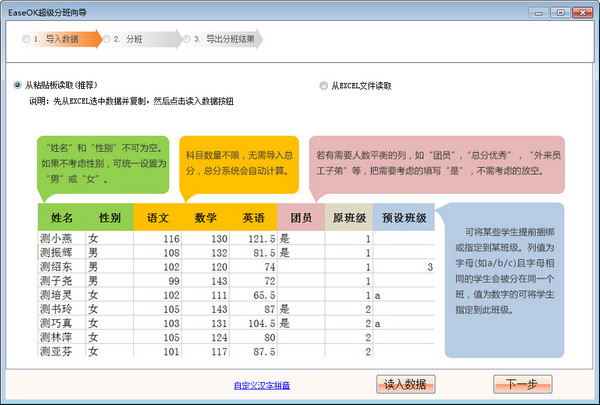Viewport: 600px width, 405px height.
Task: Select the 从粘贴板读取 (推荐) radio button
Action: point(18,86)
